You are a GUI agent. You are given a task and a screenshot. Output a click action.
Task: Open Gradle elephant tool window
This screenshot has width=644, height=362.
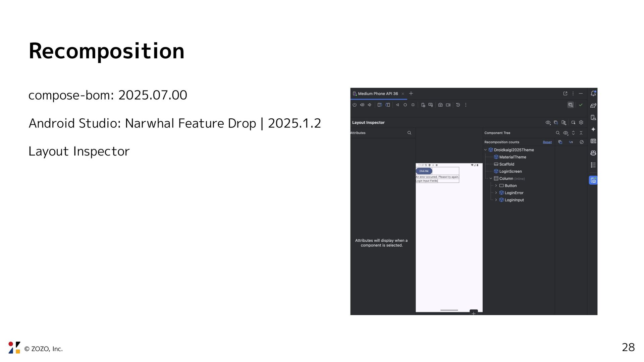593,106
